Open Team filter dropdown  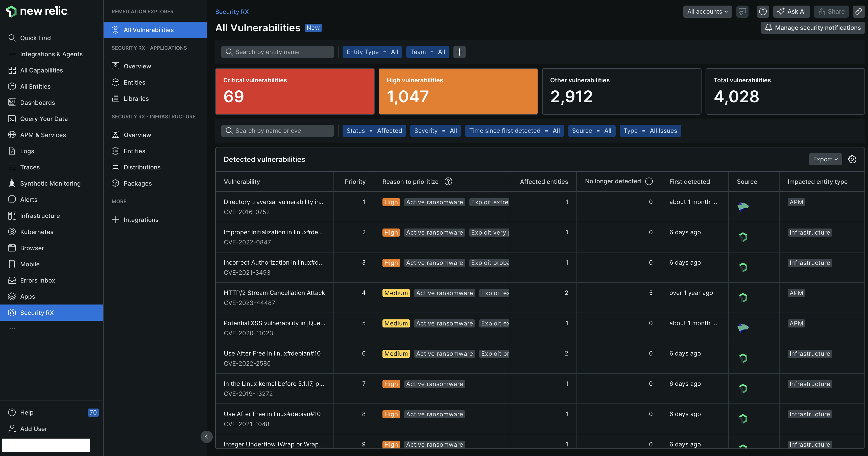pyautogui.click(x=428, y=52)
